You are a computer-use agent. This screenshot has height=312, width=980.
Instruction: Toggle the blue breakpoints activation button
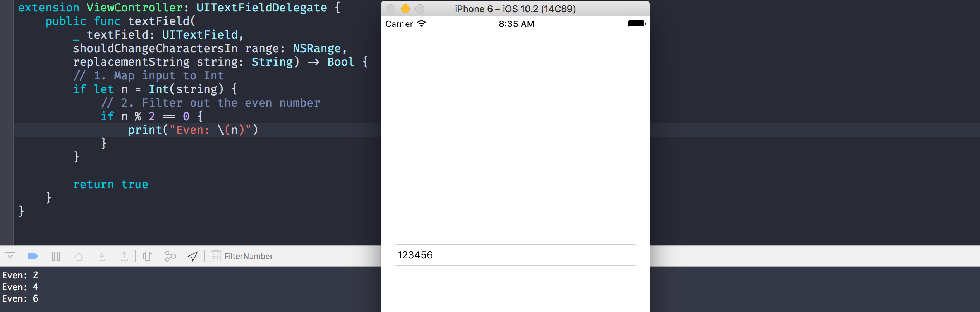coord(33,256)
